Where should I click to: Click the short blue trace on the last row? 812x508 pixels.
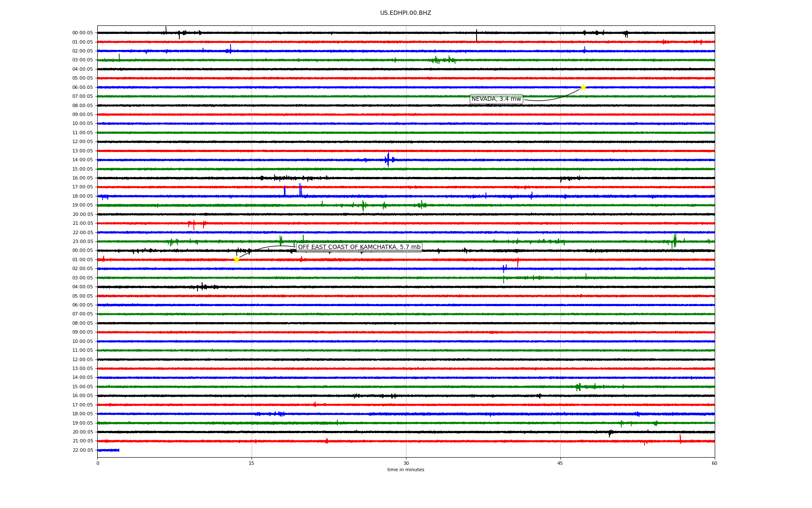click(x=108, y=450)
